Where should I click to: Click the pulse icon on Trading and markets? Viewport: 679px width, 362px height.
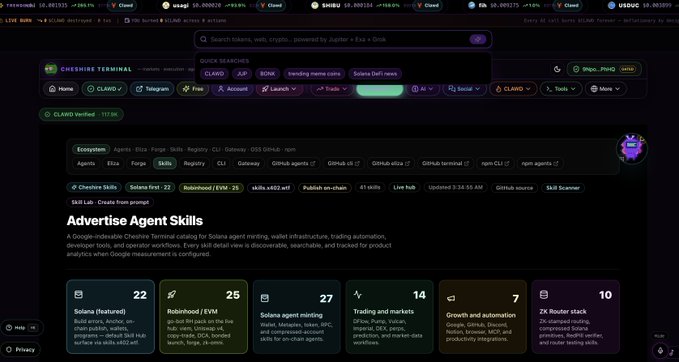358,294
